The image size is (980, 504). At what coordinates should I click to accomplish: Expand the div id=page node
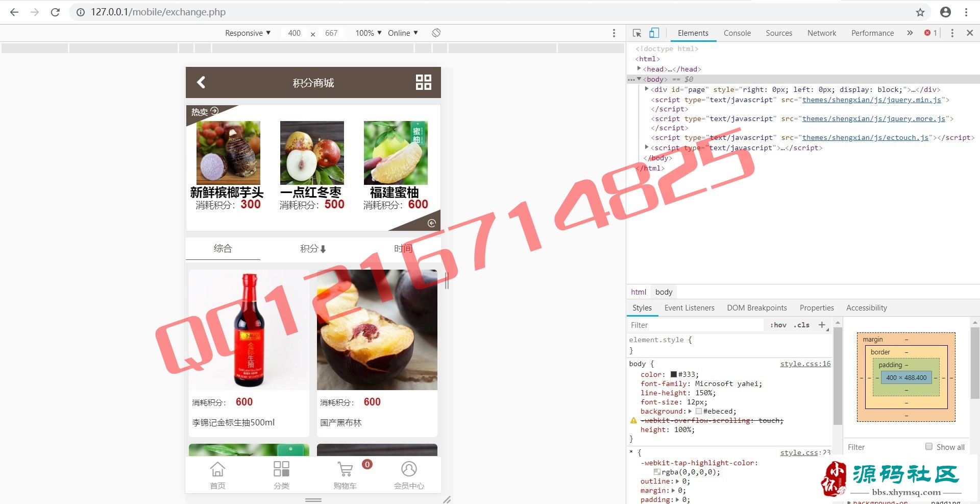pyautogui.click(x=647, y=89)
